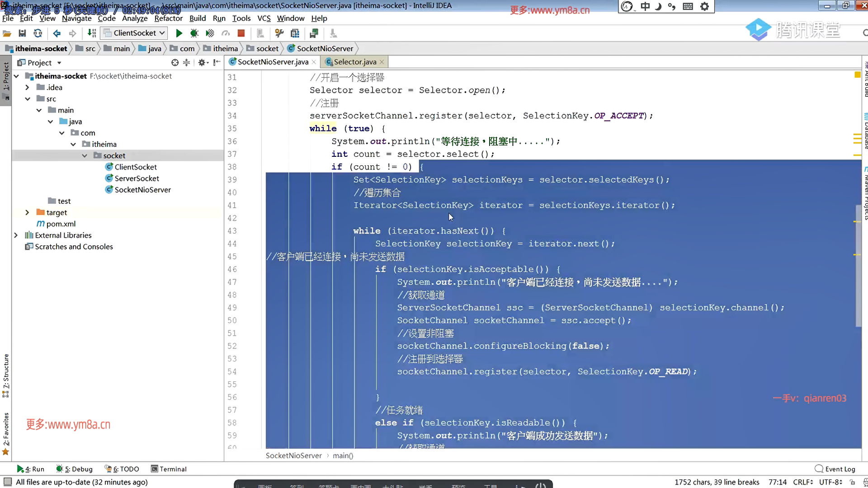Viewport: 868px width, 488px height.
Task: Click the Debug bug icon in toolbar
Action: pyautogui.click(x=194, y=33)
